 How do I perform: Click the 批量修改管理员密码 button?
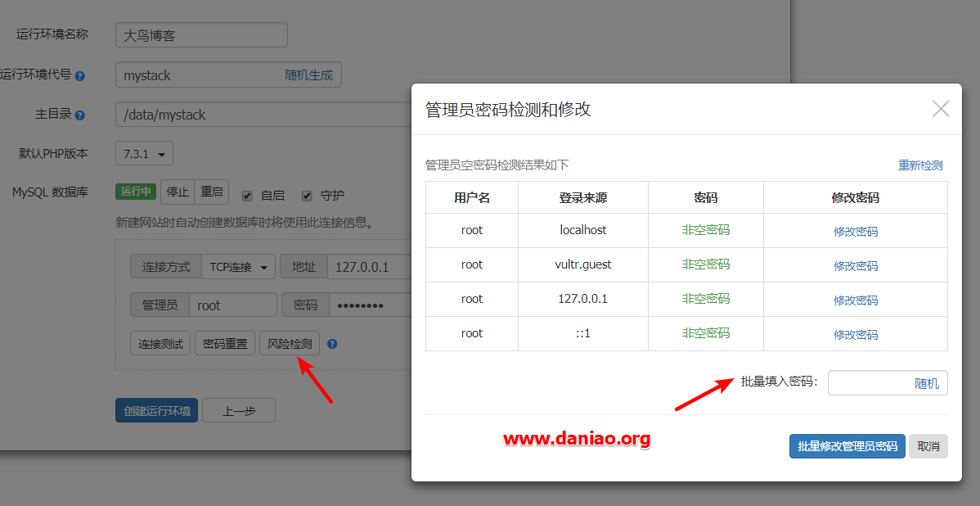(x=847, y=446)
